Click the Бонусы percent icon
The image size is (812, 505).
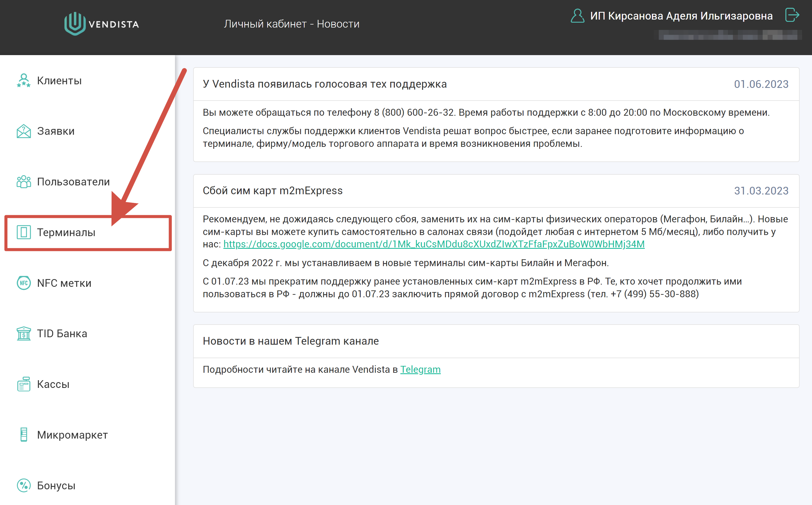coord(24,485)
